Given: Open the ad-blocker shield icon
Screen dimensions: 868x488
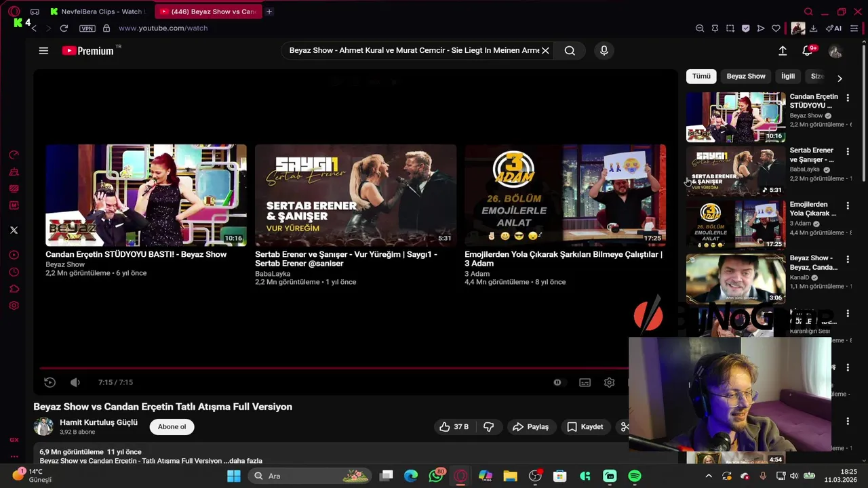Looking at the screenshot, I should coord(745,28).
